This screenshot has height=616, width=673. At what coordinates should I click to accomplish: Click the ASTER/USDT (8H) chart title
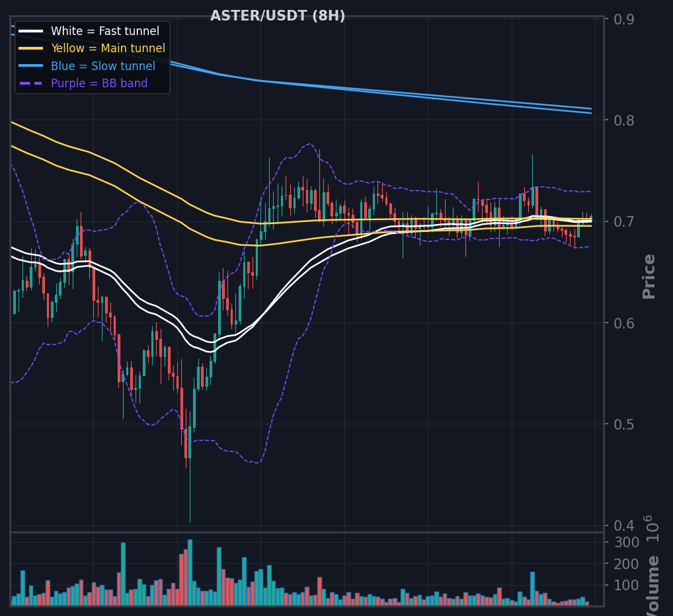[278, 16]
